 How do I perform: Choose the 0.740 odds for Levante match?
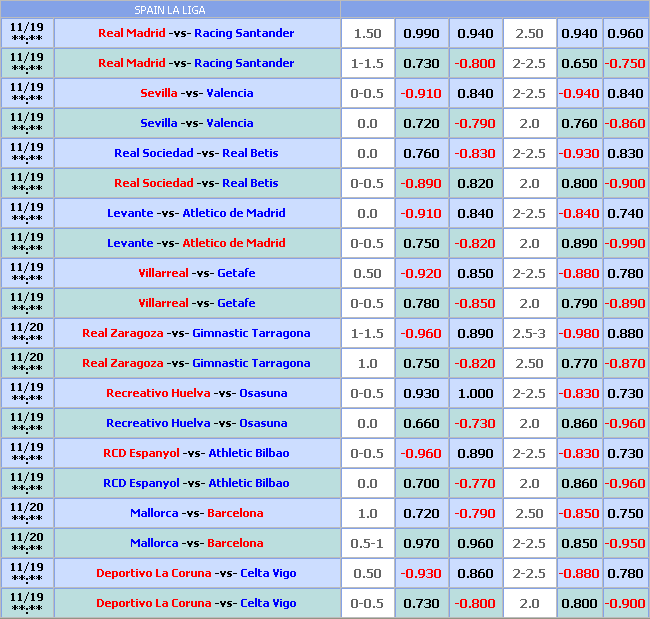coord(625,213)
